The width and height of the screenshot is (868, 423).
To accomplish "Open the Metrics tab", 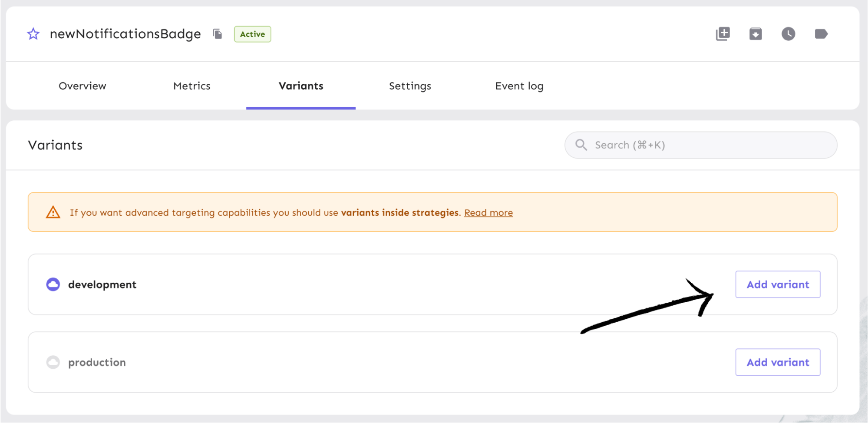I will click(x=191, y=86).
